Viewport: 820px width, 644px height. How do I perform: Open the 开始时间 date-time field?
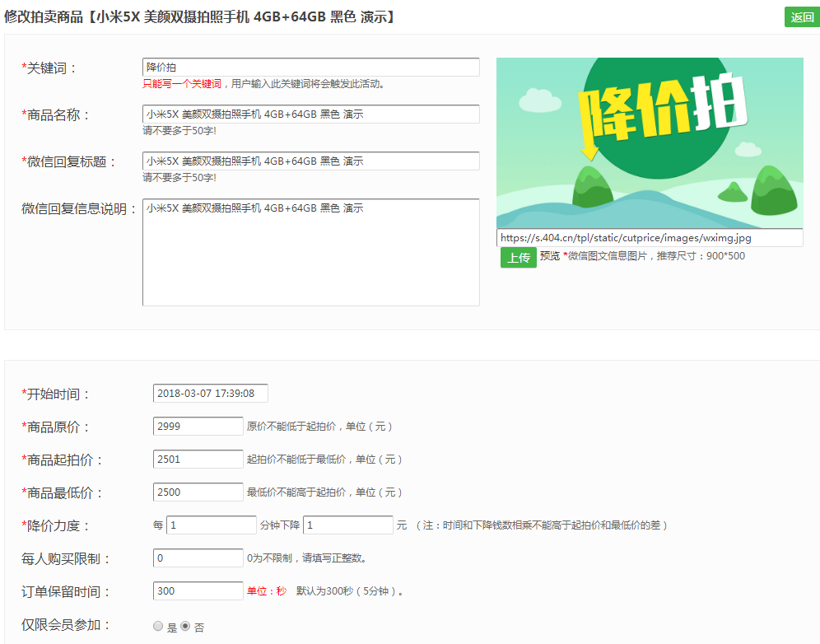click(210, 394)
